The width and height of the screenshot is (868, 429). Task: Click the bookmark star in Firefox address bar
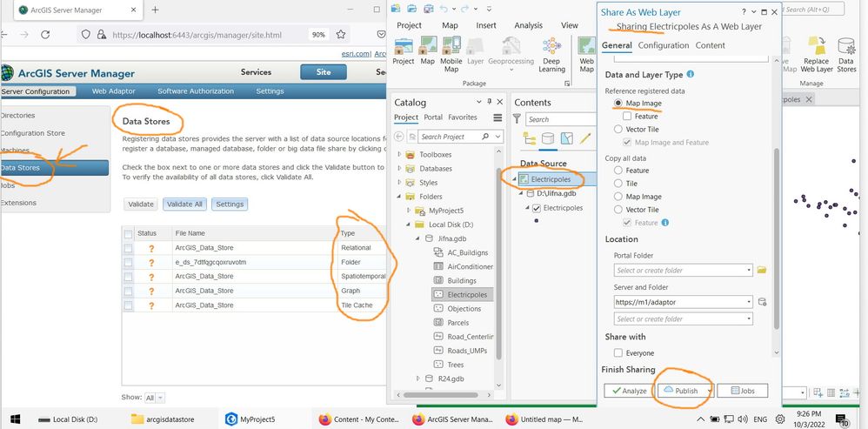(x=341, y=34)
